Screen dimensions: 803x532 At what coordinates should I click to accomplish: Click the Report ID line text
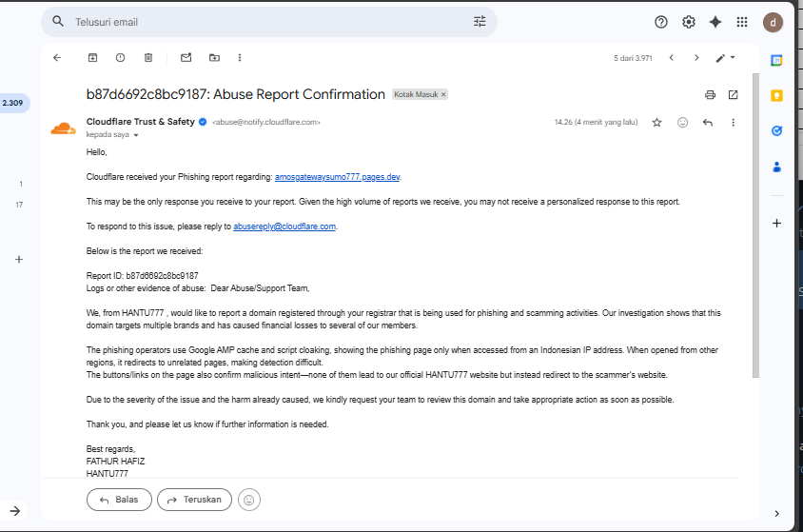click(143, 276)
